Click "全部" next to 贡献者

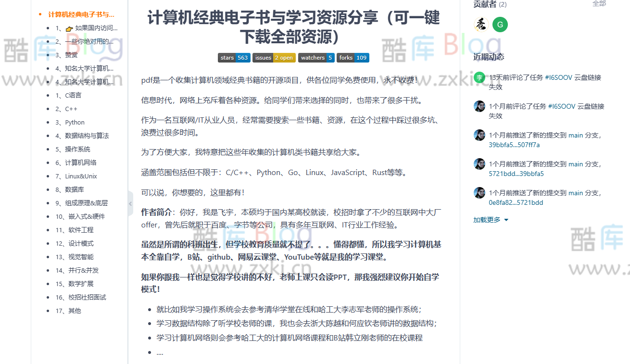[x=599, y=4]
